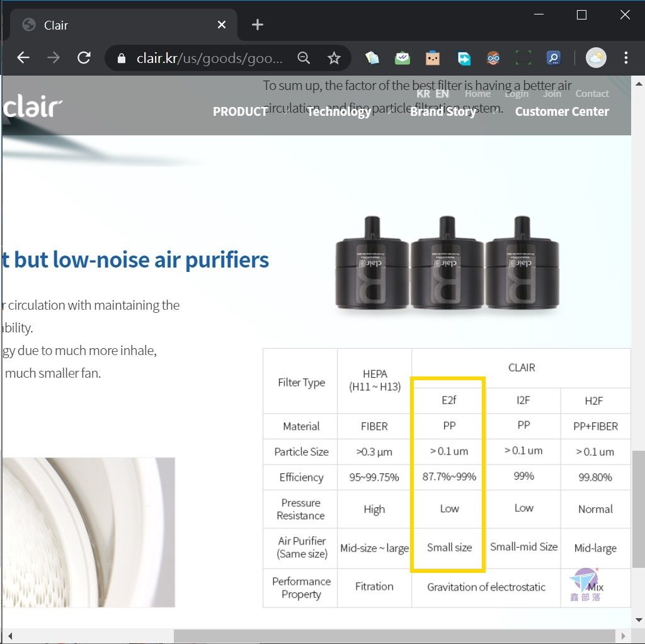The width and height of the screenshot is (645, 644).
Task: Select the '99.80%' efficiency cell
Action: [x=595, y=477]
